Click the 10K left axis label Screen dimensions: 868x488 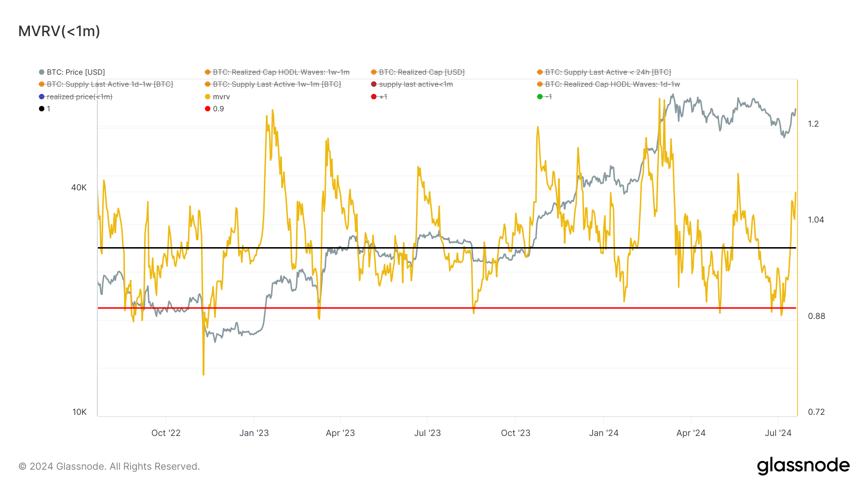(x=80, y=412)
